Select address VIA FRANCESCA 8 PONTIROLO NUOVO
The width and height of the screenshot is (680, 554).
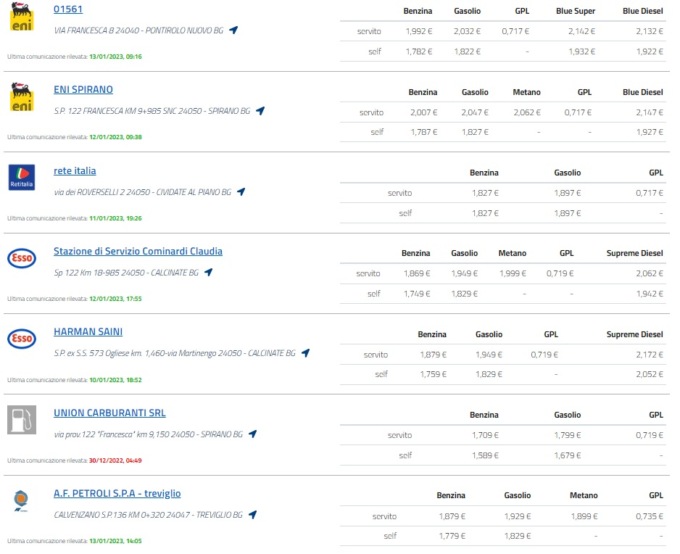(x=139, y=30)
